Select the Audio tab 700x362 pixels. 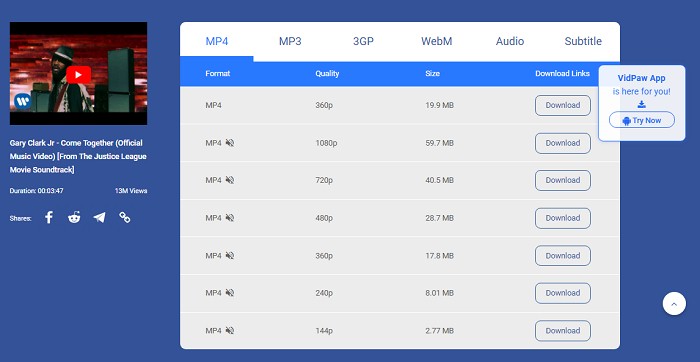[510, 42]
